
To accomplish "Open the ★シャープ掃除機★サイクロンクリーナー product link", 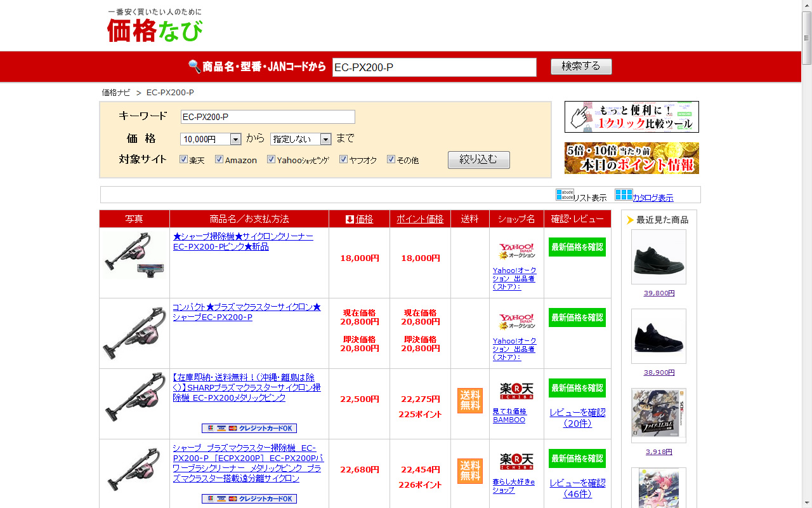I will click(x=243, y=241).
